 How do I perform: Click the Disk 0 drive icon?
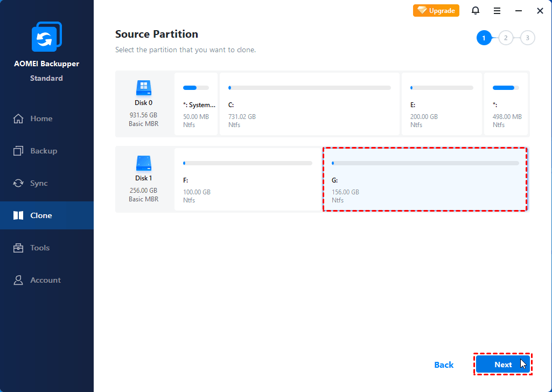(144, 88)
